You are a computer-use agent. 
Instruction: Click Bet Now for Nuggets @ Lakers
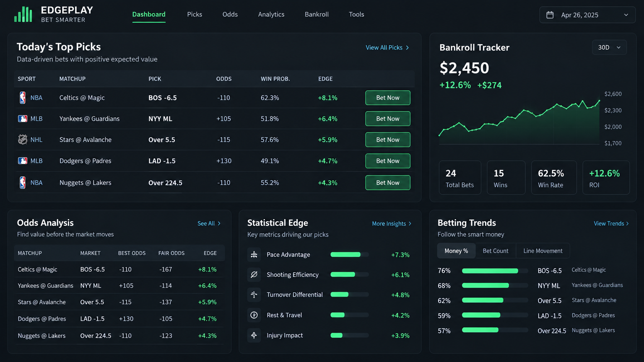[x=388, y=183]
